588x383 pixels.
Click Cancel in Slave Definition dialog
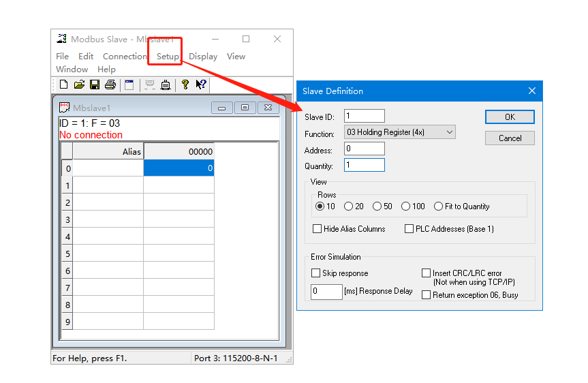click(x=510, y=138)
